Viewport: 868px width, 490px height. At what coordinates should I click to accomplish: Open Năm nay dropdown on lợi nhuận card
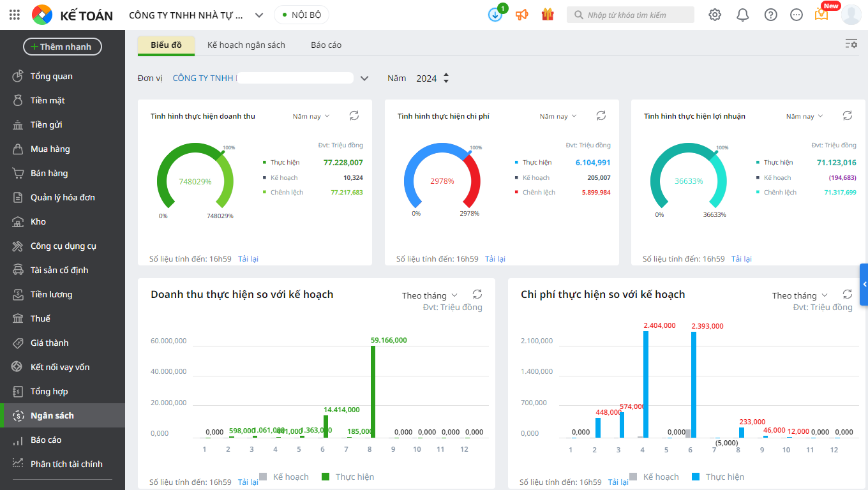805,116
